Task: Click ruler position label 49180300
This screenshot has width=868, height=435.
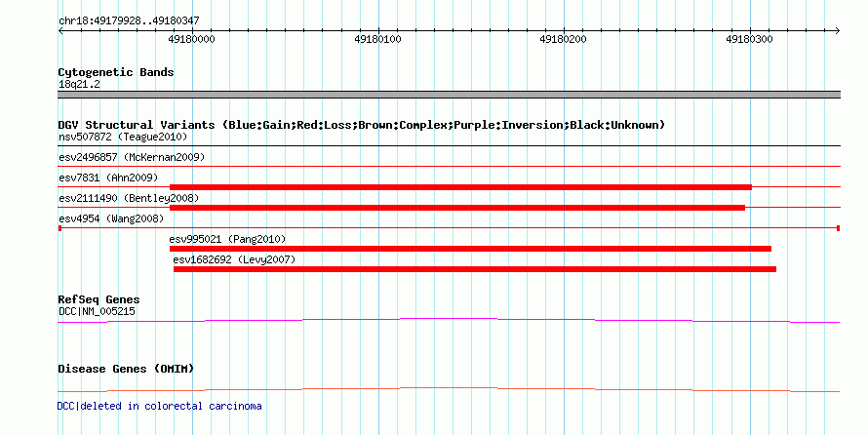Action: [x=750, y=40]
